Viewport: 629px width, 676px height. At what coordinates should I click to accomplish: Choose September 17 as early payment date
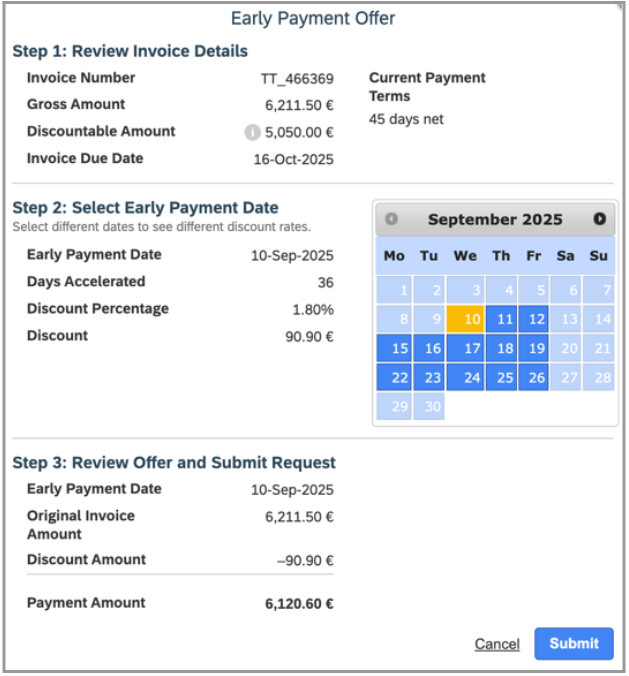465,348
